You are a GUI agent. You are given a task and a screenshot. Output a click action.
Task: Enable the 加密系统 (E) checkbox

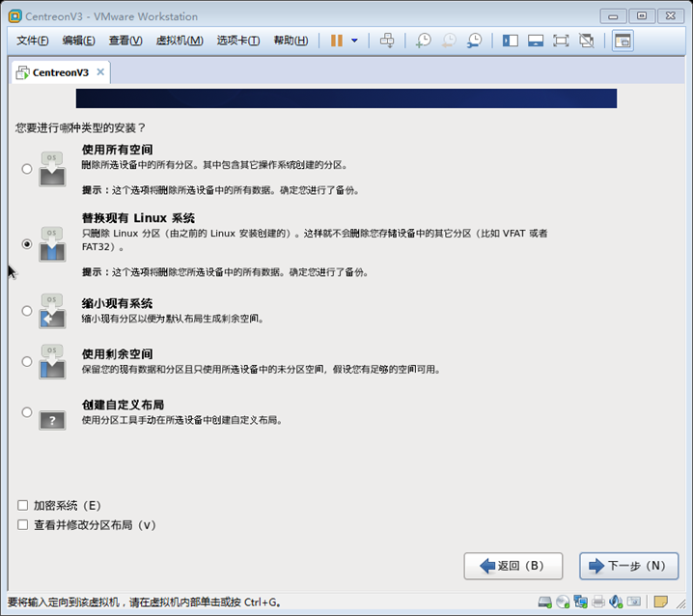tap(22, 505)
